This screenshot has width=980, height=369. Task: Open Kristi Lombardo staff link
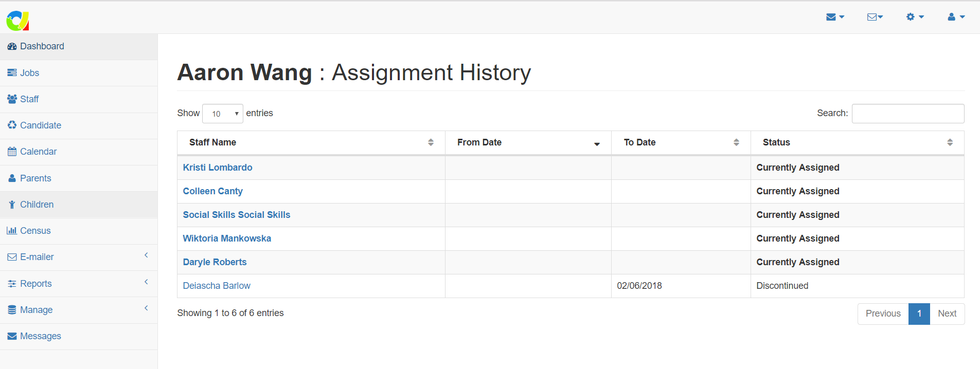(x=218, y=168)
